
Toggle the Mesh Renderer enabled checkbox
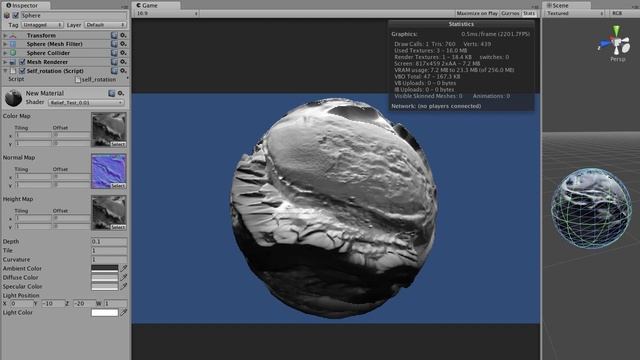(x=22, y=62)
